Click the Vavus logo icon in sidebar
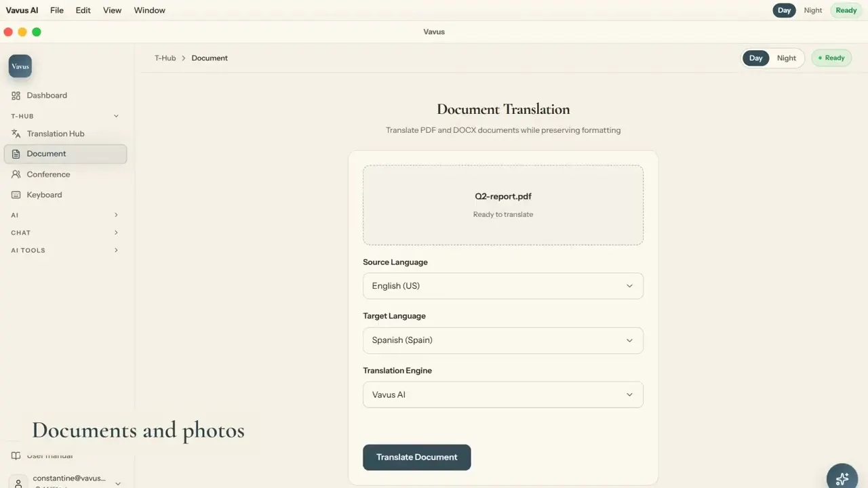Screen dimensions: 868x488 (x=20, y=66)
